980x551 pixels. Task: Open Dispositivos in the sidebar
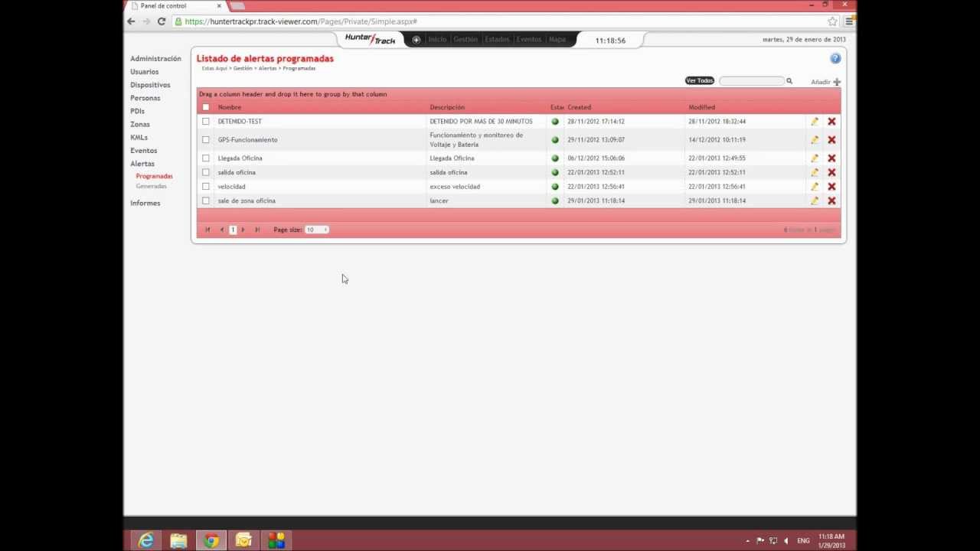coord(150,85)
